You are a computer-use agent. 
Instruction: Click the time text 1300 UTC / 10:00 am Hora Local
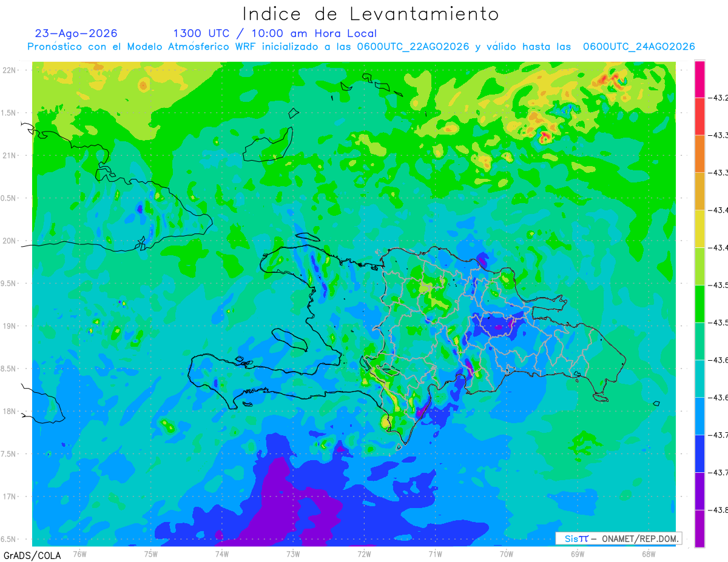click(x=275, y=34)
